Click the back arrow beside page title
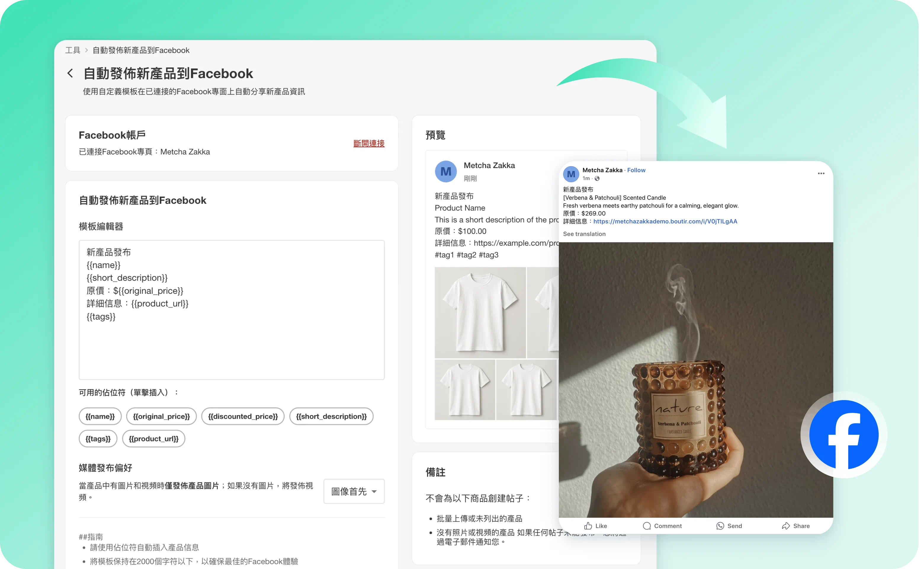The image size is (924, 569). click(70, 73)
